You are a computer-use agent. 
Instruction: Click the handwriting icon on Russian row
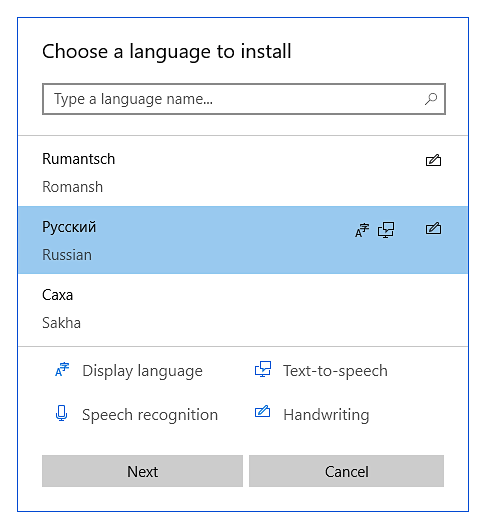point(433,228)
